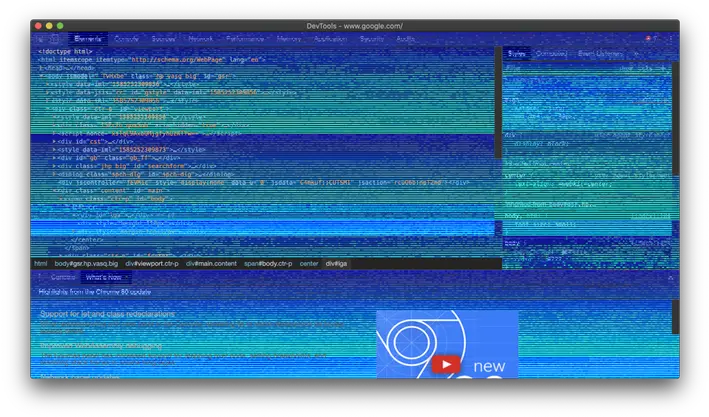Select the closing center tag line
709x417 pixels.
point(87,240)
